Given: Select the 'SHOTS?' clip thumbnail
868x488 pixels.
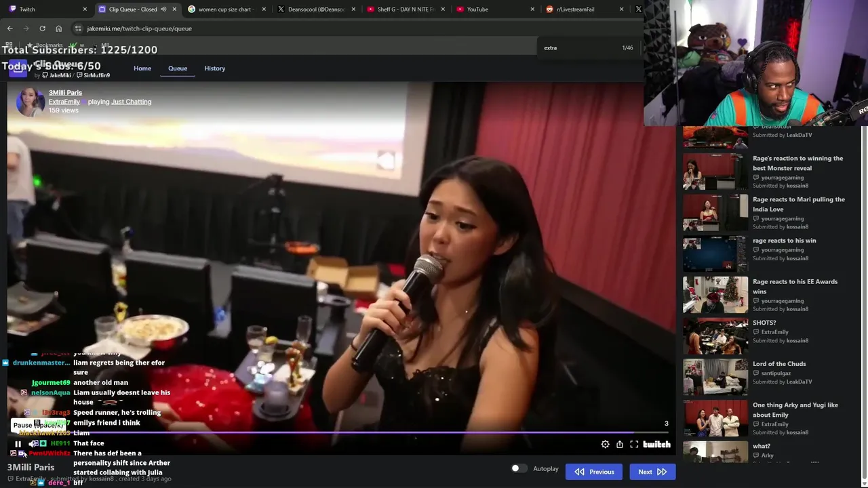Looking at the screenshot, I should point(715,336).
